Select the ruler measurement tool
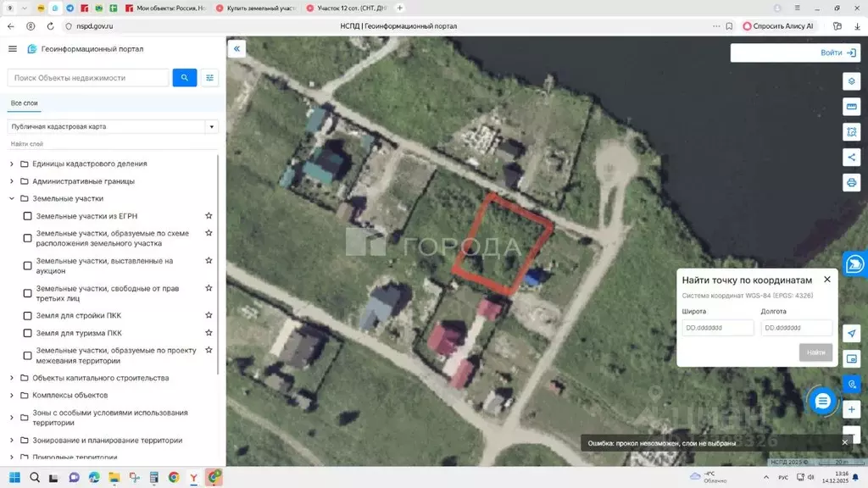 tap(851, 106)
